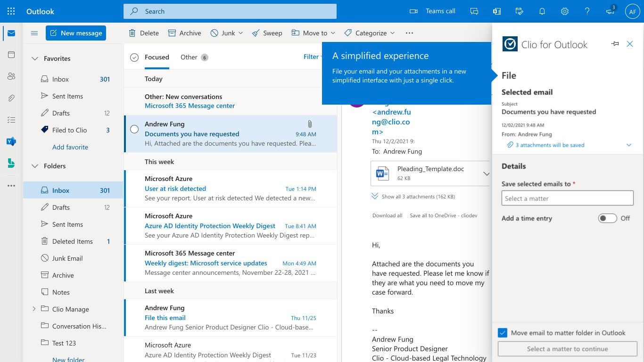Click Download all attachments
Image resolution: width=644 pixels, height=362 pixels.
tap(388, 215)
